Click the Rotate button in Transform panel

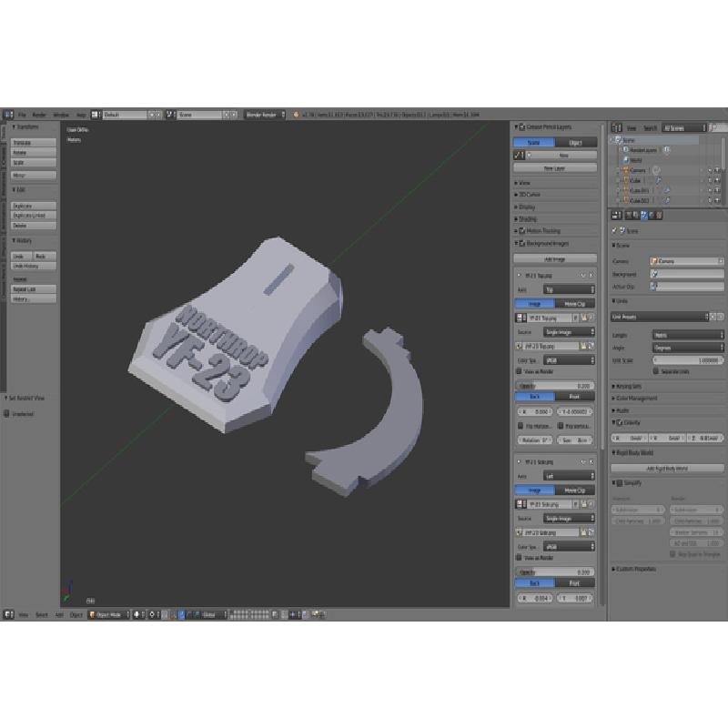coord(34,152)
